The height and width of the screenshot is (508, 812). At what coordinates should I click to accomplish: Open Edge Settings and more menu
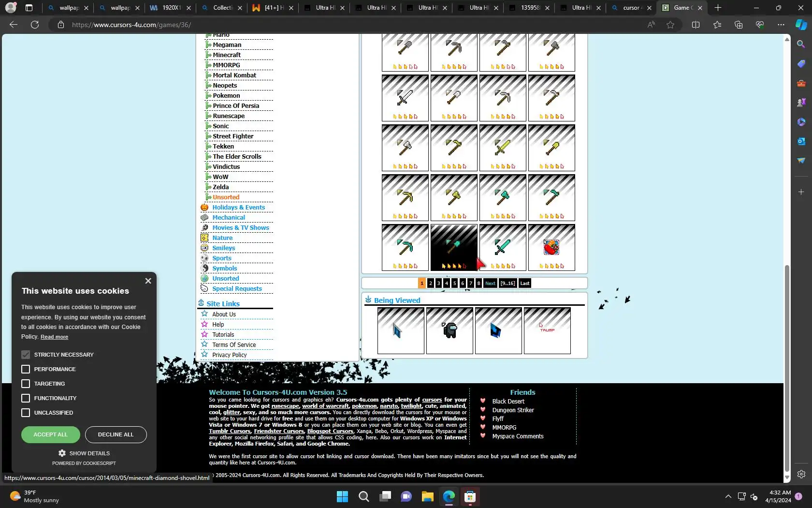point(781,25)
